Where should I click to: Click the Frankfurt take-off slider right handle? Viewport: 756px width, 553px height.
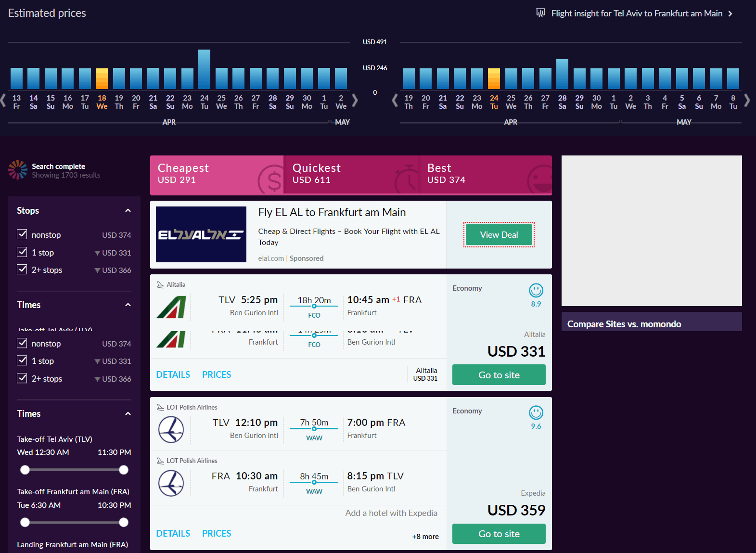(124, 522)
